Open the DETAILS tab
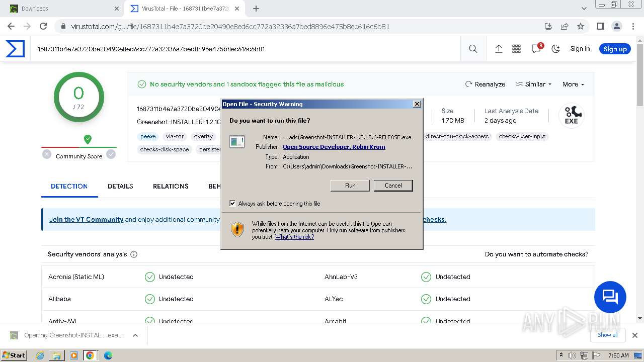The height and width of the screenshot is (362, 644). point(120,186)
